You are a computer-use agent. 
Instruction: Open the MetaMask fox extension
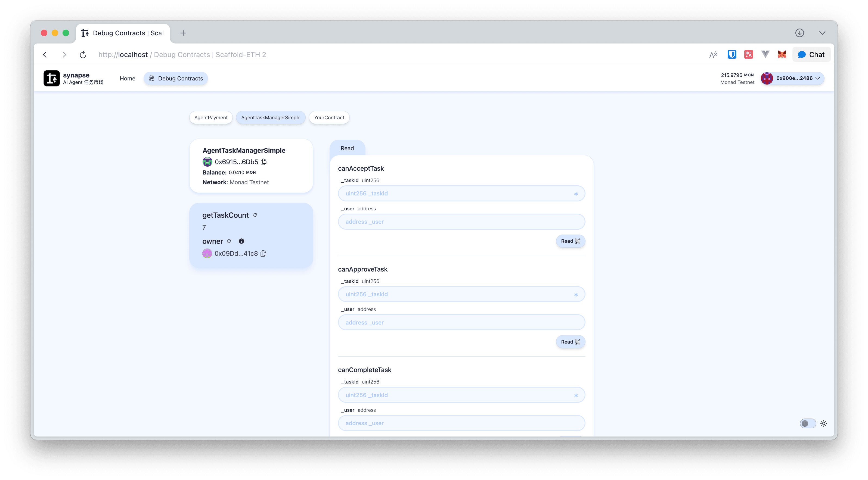tap(782, 55)
